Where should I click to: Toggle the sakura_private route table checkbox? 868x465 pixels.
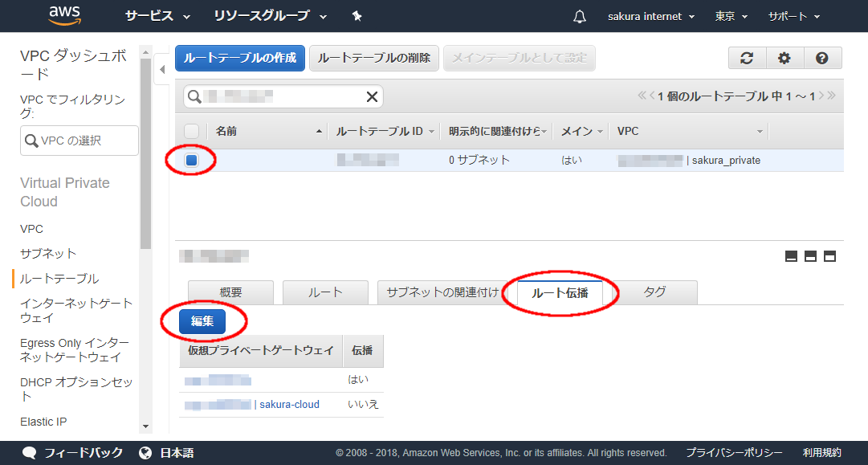coord(191,161)
